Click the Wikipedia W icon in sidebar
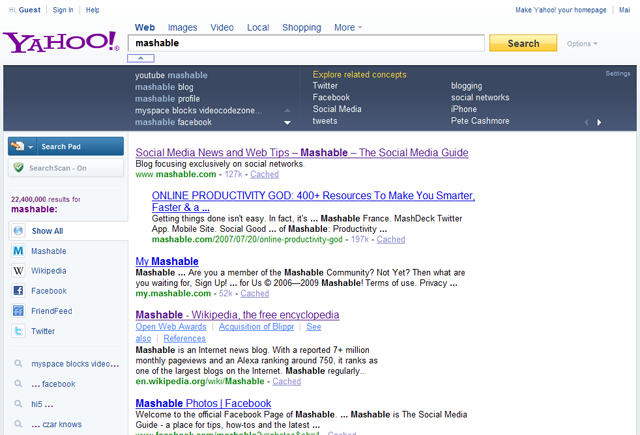640x435 pixels. [18, 271]
